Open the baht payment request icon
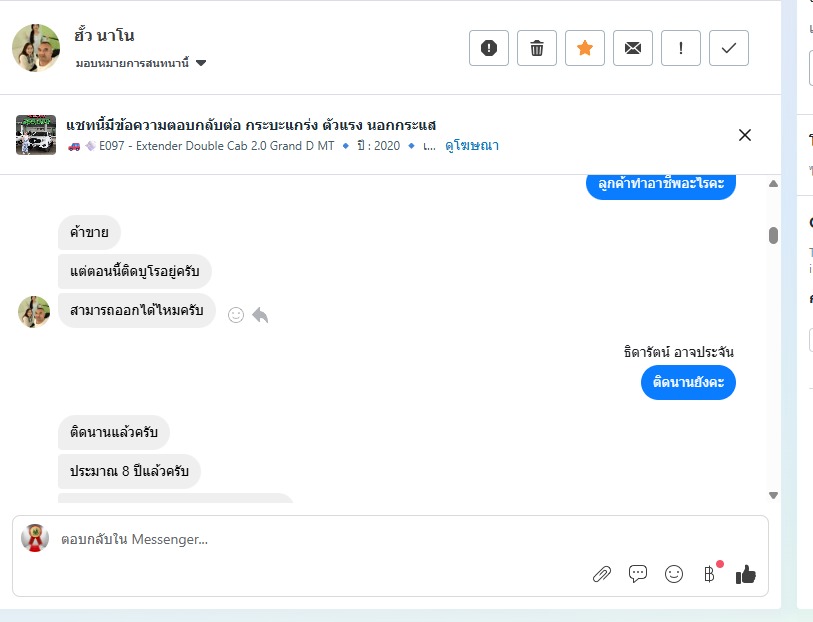 click(709, 574)
